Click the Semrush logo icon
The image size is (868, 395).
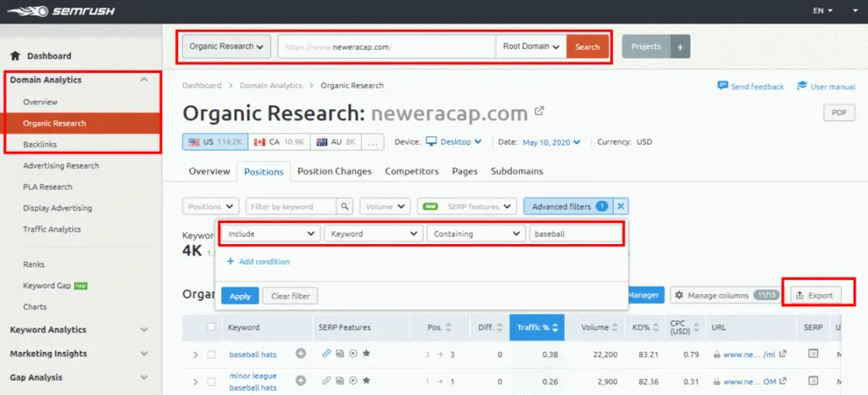(23, 10)
